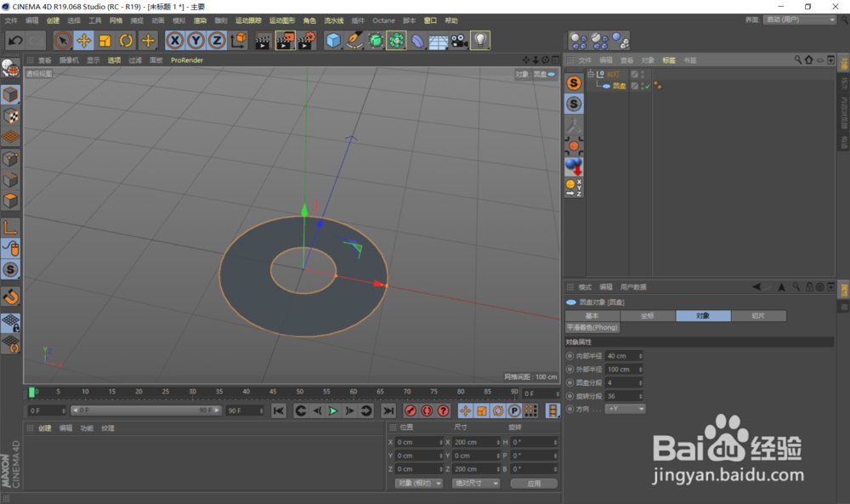Click the green Array modeling icon
Viewport: 850px width, 504px height.
click(396, 41)
